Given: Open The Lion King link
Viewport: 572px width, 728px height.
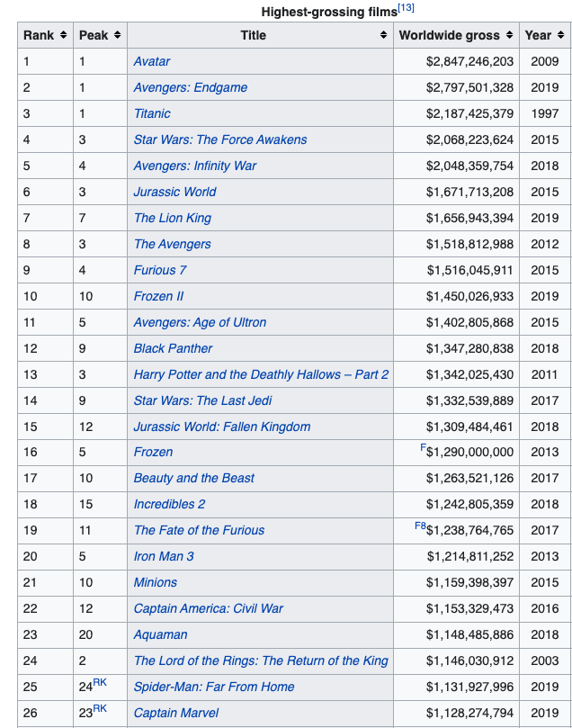Looking at the screenshot, I should pos(174,218).
